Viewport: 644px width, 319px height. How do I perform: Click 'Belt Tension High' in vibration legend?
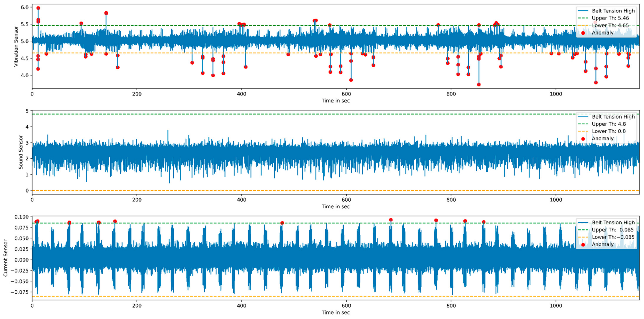[613, 11]
